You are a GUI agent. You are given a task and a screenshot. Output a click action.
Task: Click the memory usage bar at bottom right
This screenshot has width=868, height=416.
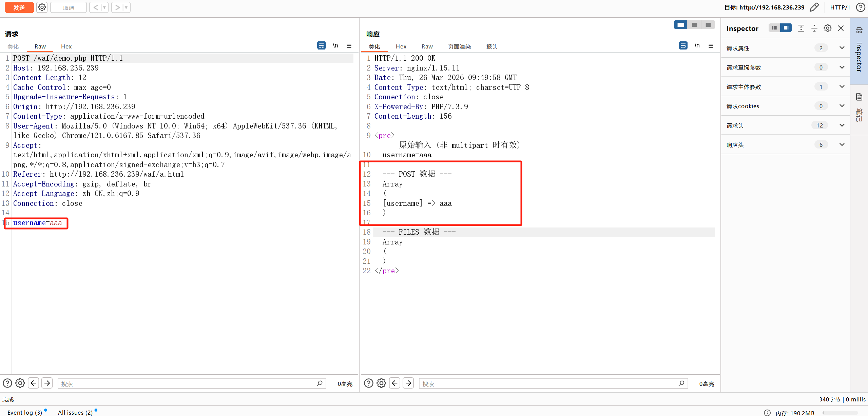coord(841,413)
